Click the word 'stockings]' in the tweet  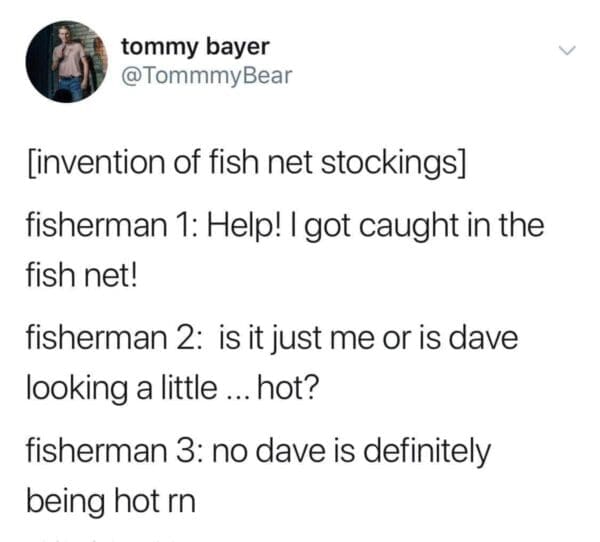(393, 163)
